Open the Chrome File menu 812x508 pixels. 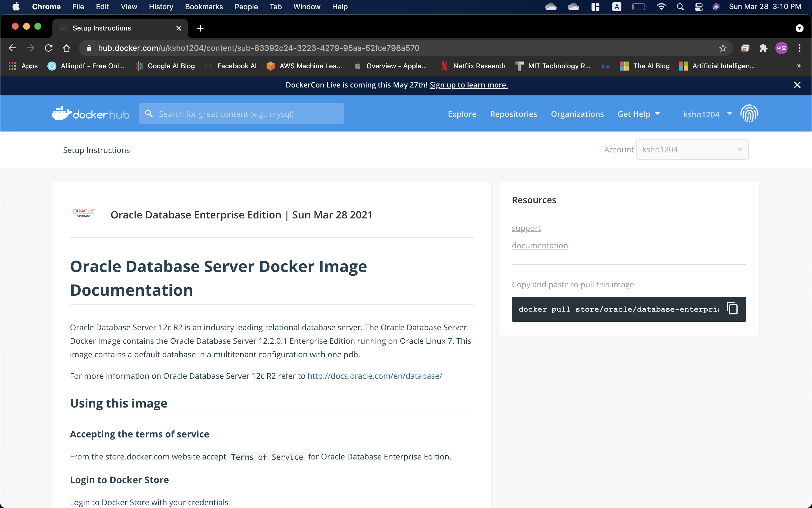[x=78, y=6]
